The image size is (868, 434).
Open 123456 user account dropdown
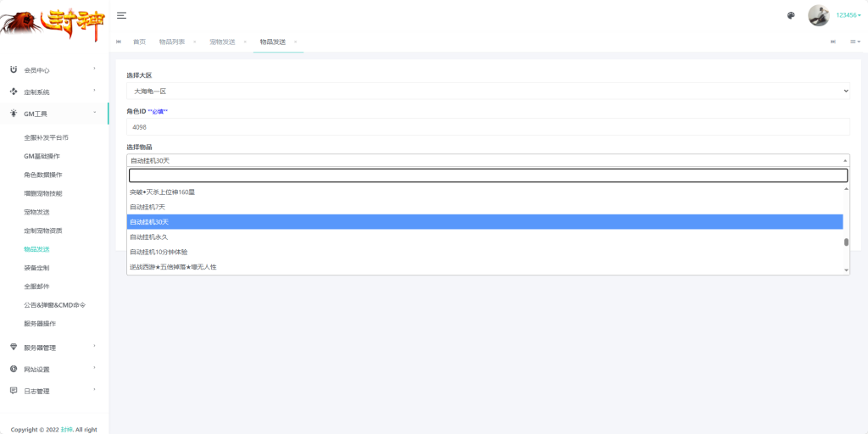[848, 15]
